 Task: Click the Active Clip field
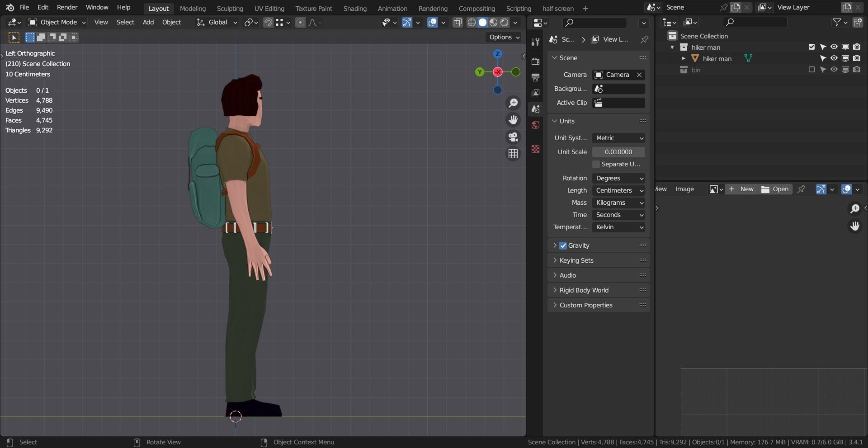tap(618, 103)
